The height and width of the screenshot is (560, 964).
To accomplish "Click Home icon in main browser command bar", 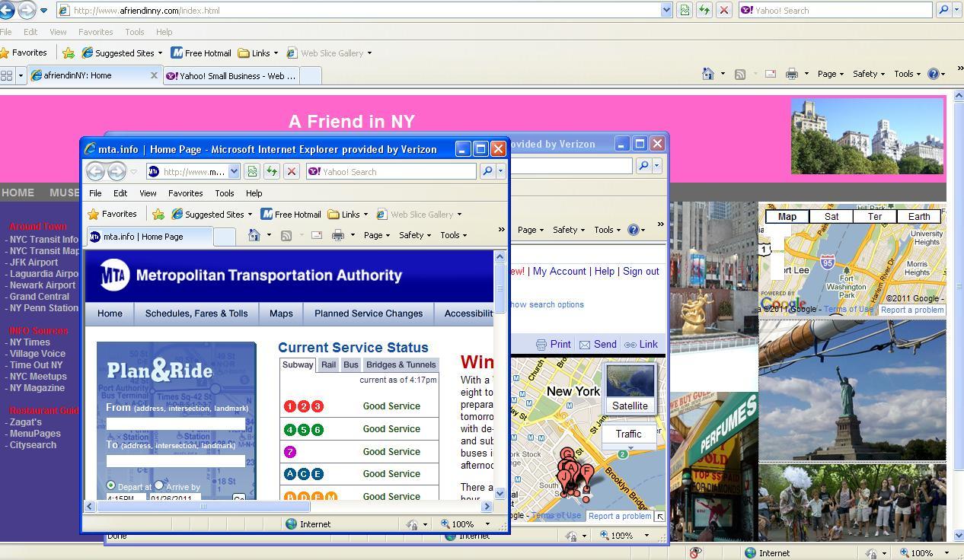I will [x=708, y=74].
